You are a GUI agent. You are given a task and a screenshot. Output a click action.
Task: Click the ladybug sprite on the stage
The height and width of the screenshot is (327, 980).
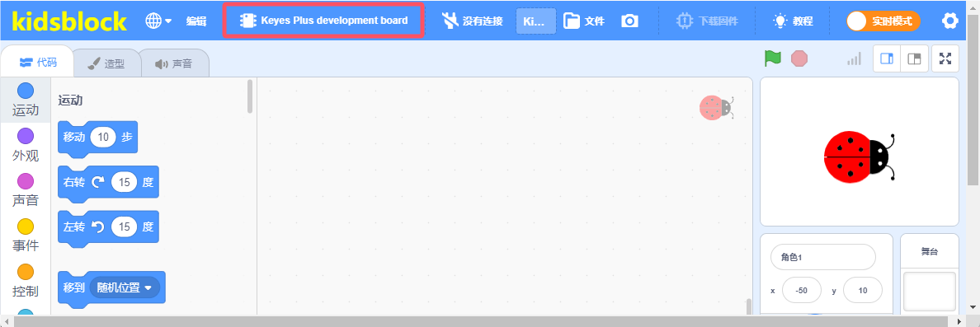tap(860, 156)
